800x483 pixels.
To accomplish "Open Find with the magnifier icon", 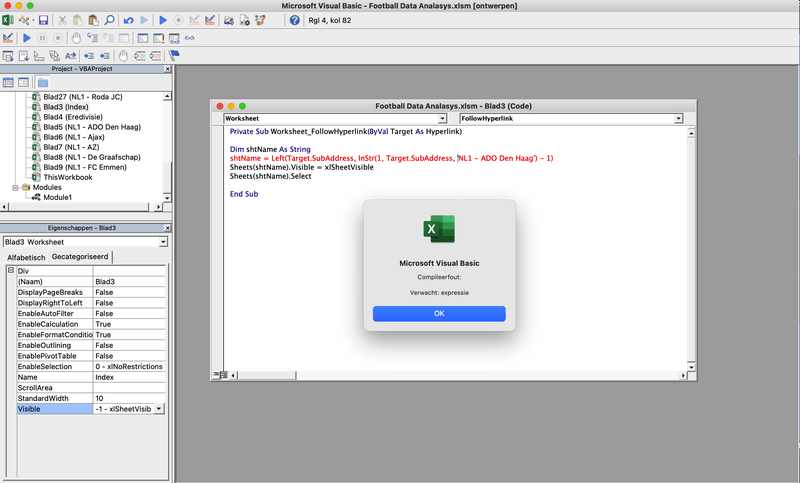I will [x=109, y=20].
